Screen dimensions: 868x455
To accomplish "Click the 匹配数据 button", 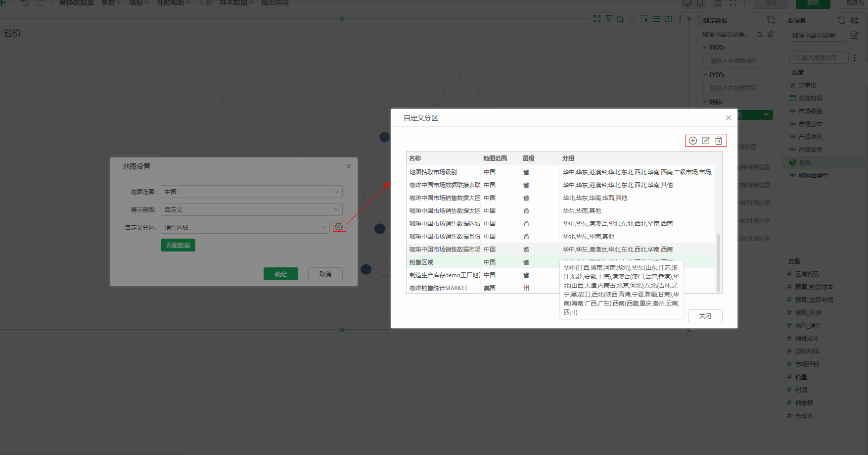I will coord(178,245).
